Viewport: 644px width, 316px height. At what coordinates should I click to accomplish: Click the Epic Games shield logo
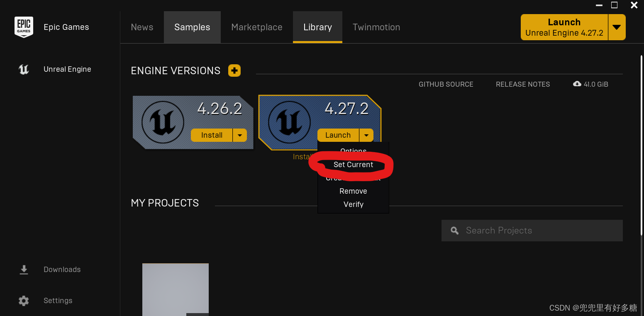(24, 27)
